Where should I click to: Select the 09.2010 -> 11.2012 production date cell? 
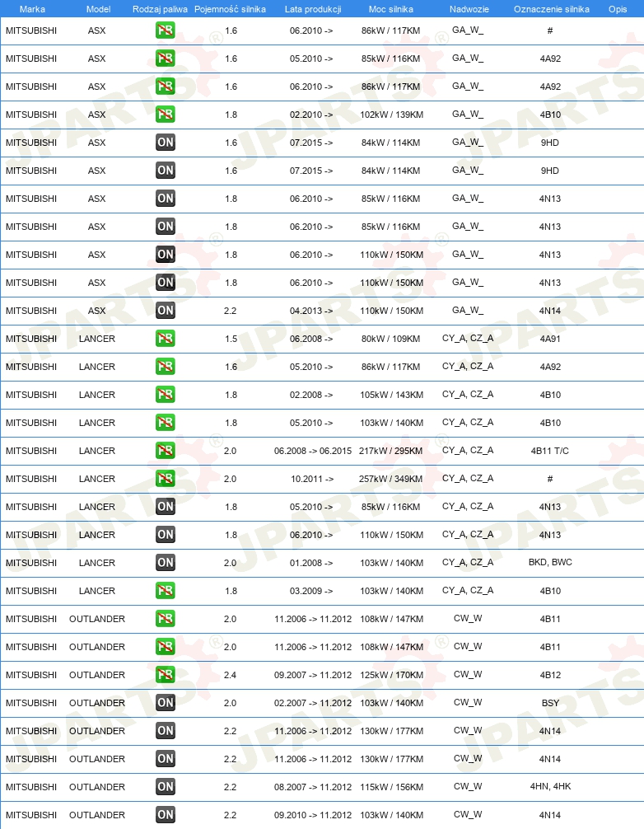[x=313, y=815]
